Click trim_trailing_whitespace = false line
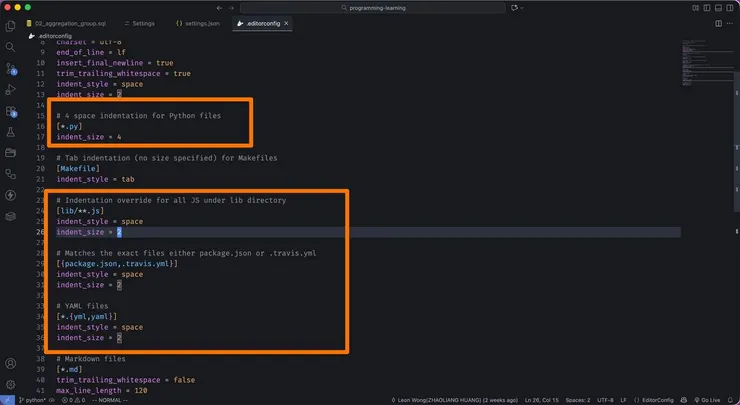The height and width of the screenshot is (405, 740). point(126,380)
